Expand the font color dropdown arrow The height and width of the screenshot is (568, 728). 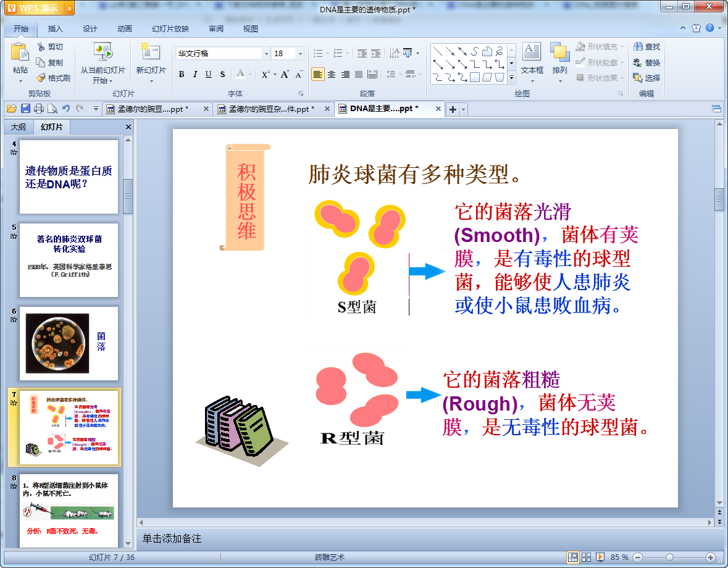[x=250, y=74]
